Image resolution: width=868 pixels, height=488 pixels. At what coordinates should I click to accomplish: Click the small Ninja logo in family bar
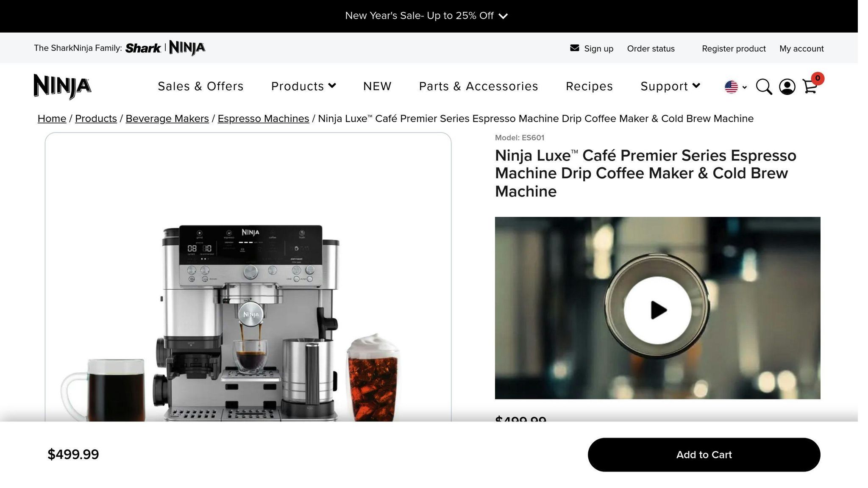(x=187, y=48)
